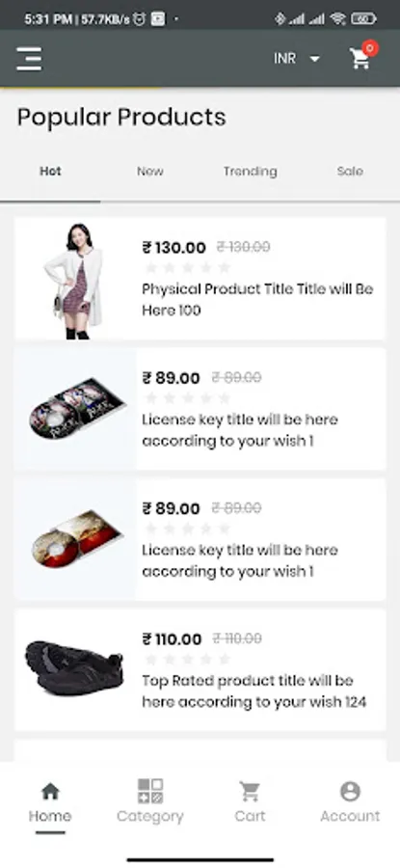Select the INR currency label
400x868 pixels.
point(285,59)
